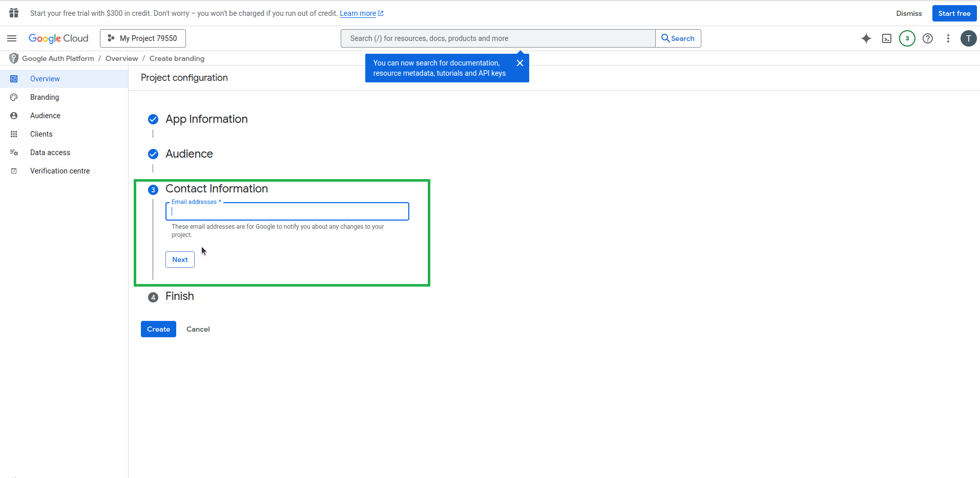Open notifications badge showing 3
Screen dimensions: 980x478
click(907, 38)
